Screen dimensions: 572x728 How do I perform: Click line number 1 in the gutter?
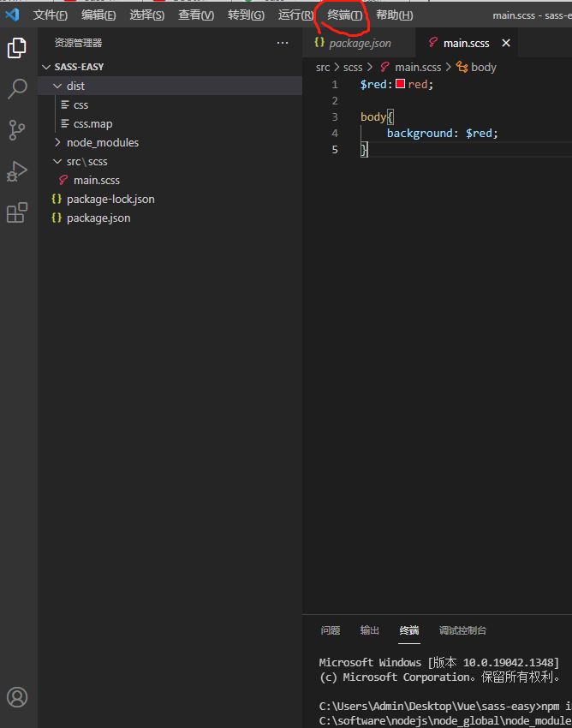pos(335,85)
